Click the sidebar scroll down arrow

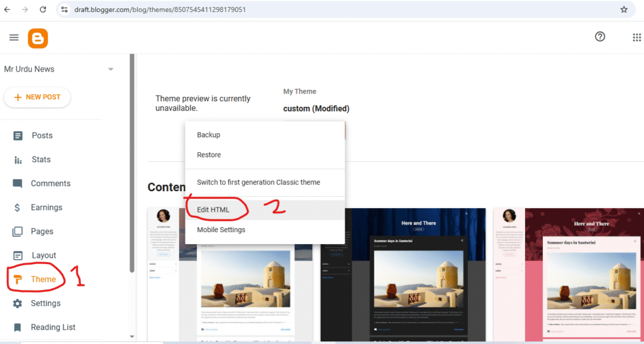pyautogui.click(x=132, y=336)
